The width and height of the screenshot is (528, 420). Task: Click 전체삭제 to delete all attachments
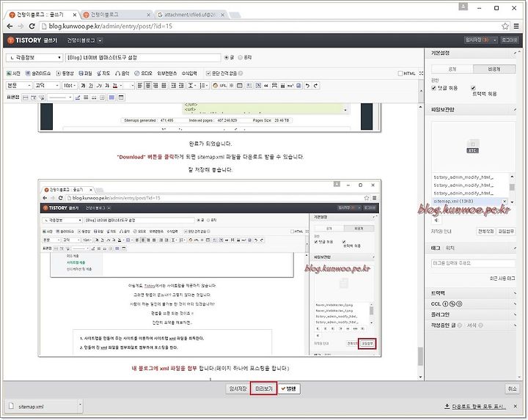click(485, 232)
